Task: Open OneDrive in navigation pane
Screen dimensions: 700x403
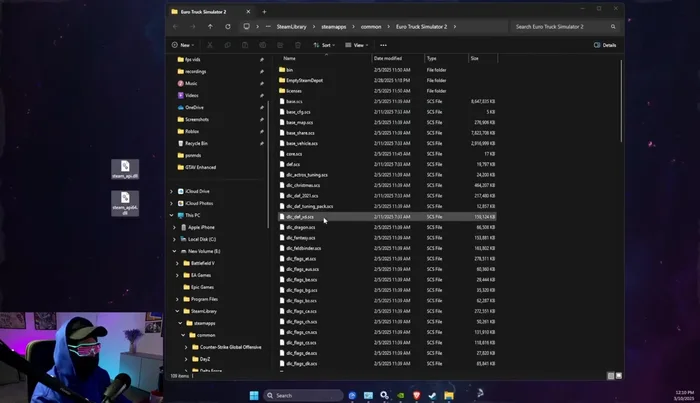Action: click(194, 108)
